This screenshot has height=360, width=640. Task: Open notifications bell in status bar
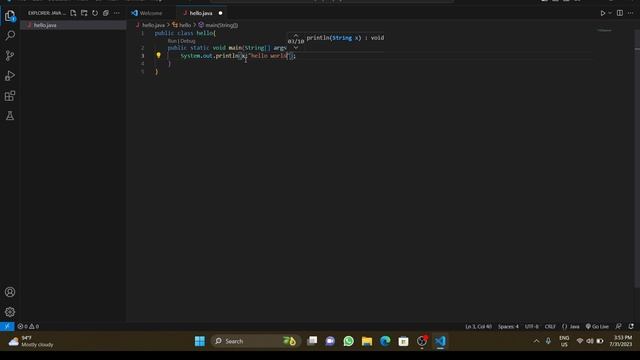(631, 327)
